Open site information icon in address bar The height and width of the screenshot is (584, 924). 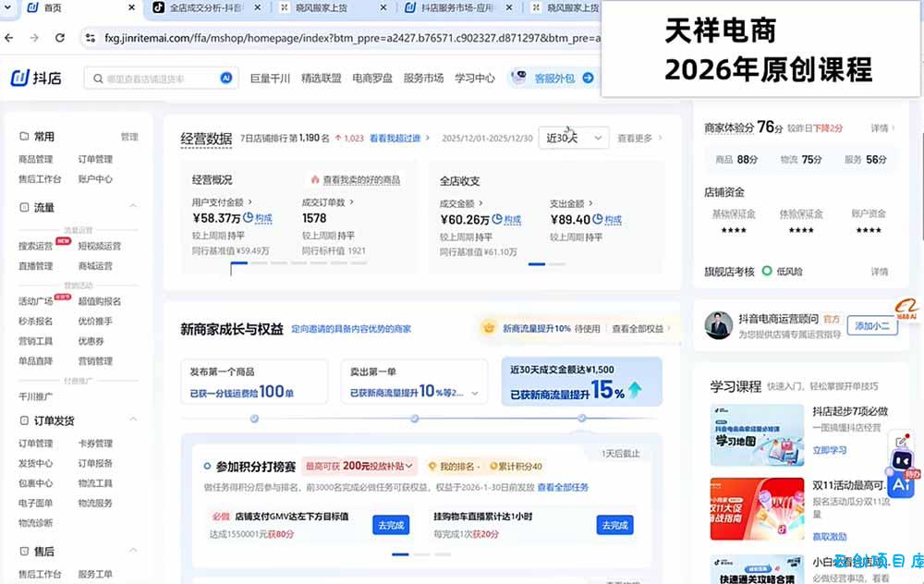91,38
